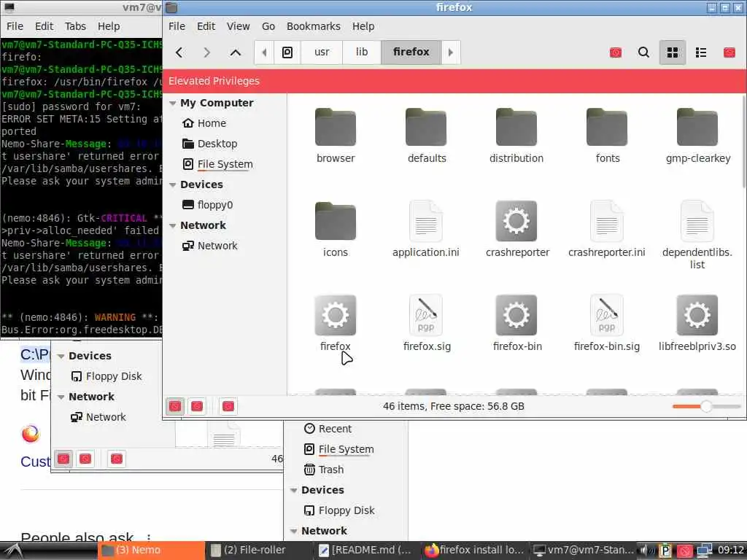The image size is (747, 560).
Task: Select crashreporter.ini file
Action: point(607,230)
